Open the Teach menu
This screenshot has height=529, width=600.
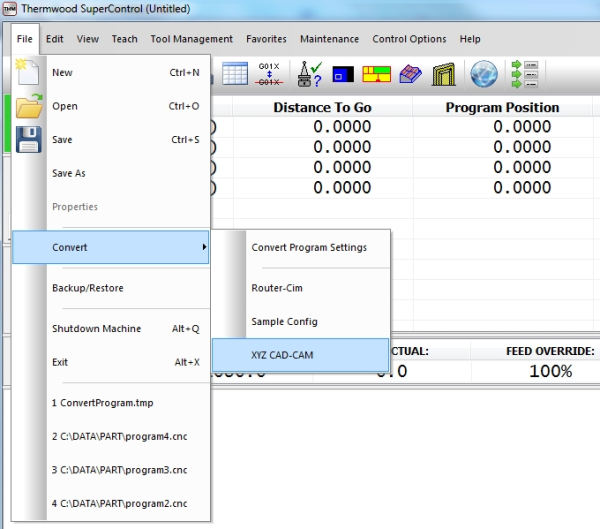[125, 39]
